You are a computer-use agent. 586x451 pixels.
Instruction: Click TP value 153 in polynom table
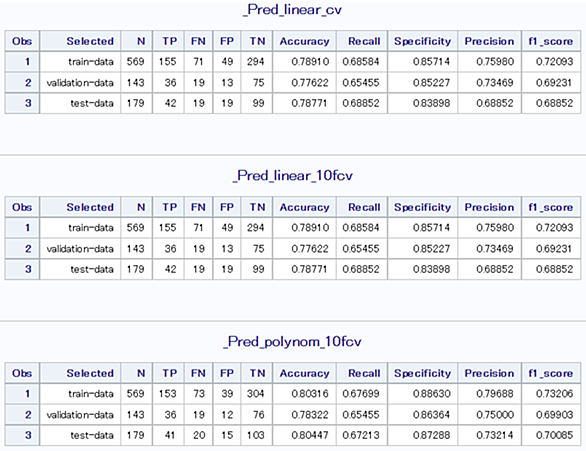[x=168, y=393]
